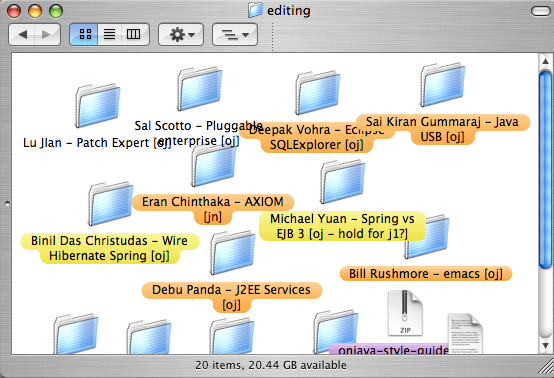This screenshot has width=554, height=378.
Task: Select the Eran Chinthaka AXIOM folder icon
Action: 214,165
